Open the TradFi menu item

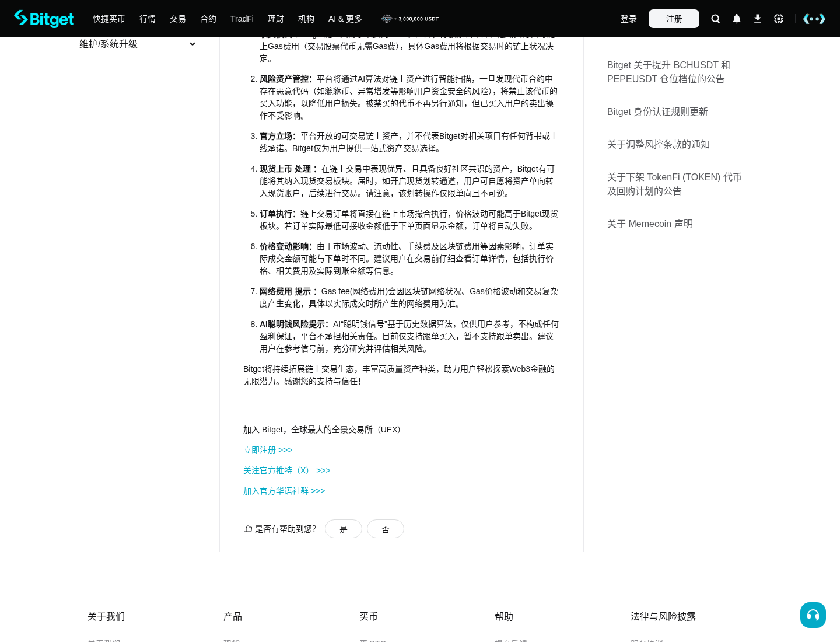pyautogui.click(x=242, y=19)
